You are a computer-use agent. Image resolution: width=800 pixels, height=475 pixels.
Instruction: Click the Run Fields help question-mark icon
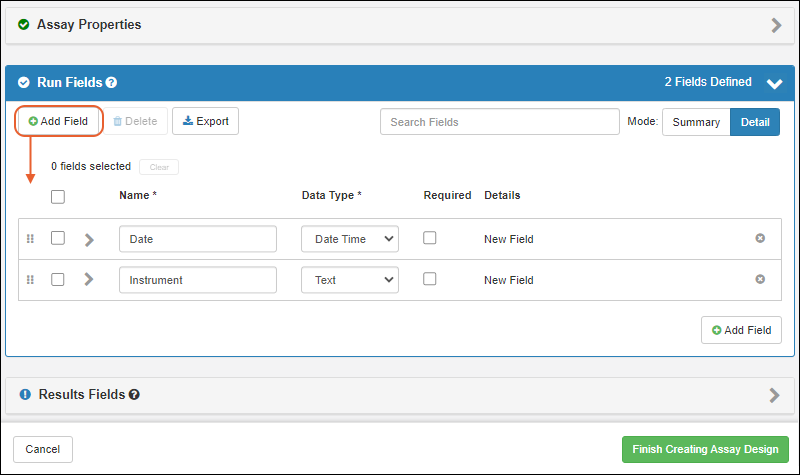click(x=112, y=83)
